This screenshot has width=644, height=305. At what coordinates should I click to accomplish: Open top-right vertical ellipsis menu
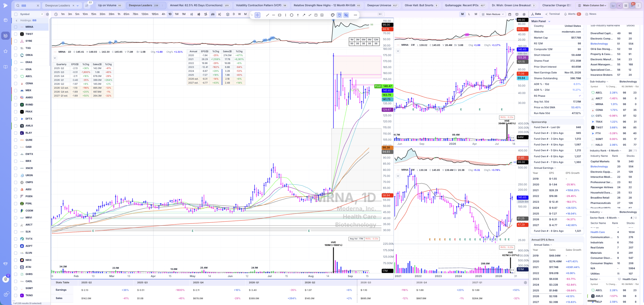pos(638,5)
